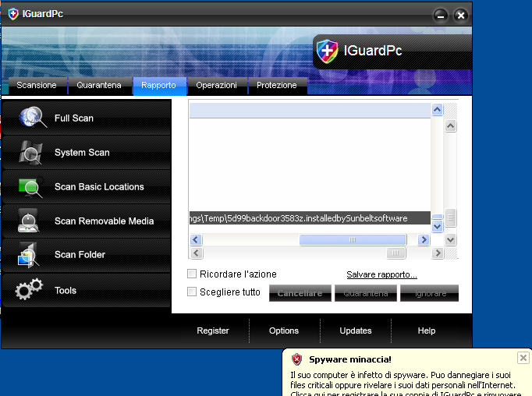Click the outer vertical scrollbar thumb

click(451, 217)
